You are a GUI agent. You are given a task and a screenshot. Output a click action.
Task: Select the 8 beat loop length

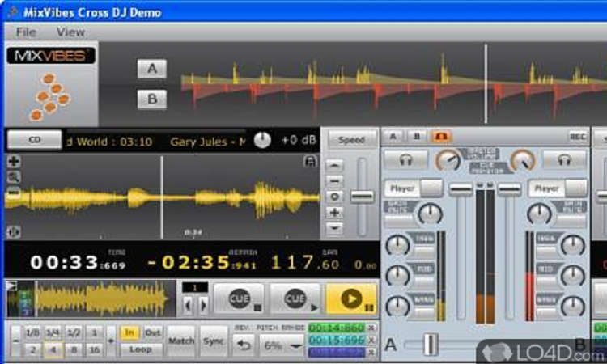(74, 349)
